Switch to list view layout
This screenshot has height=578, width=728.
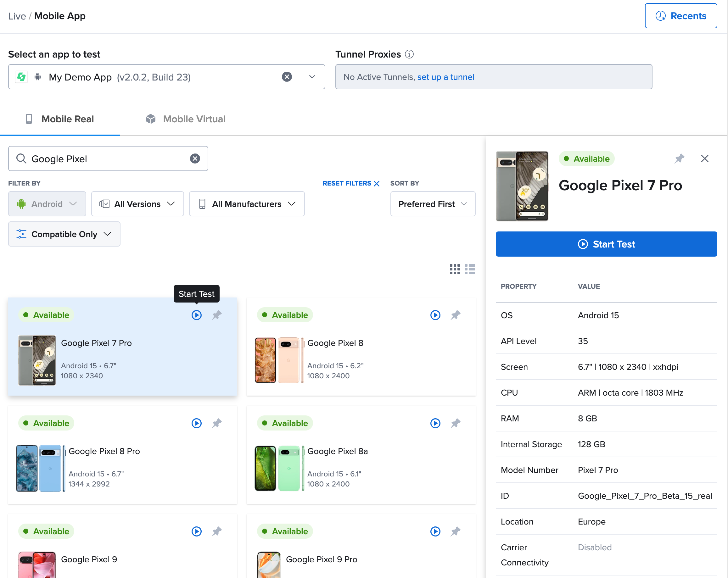[x=470, y=269]
